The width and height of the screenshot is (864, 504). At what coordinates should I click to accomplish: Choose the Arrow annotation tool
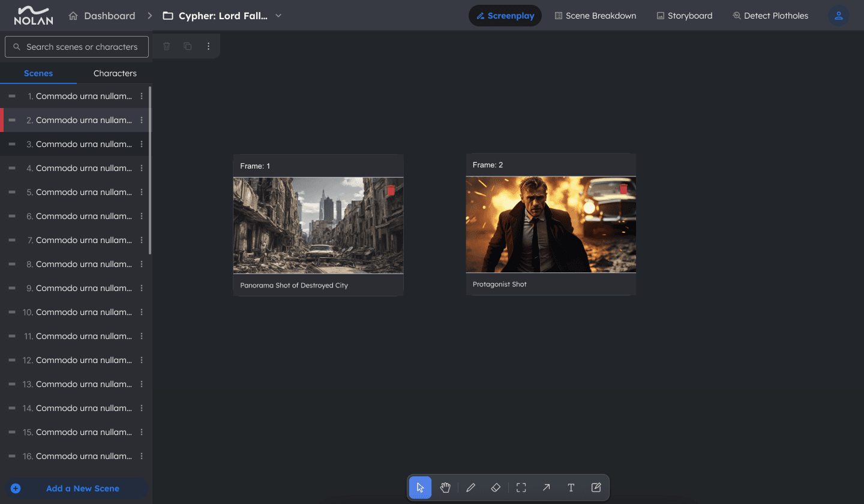tap(546, 487)
